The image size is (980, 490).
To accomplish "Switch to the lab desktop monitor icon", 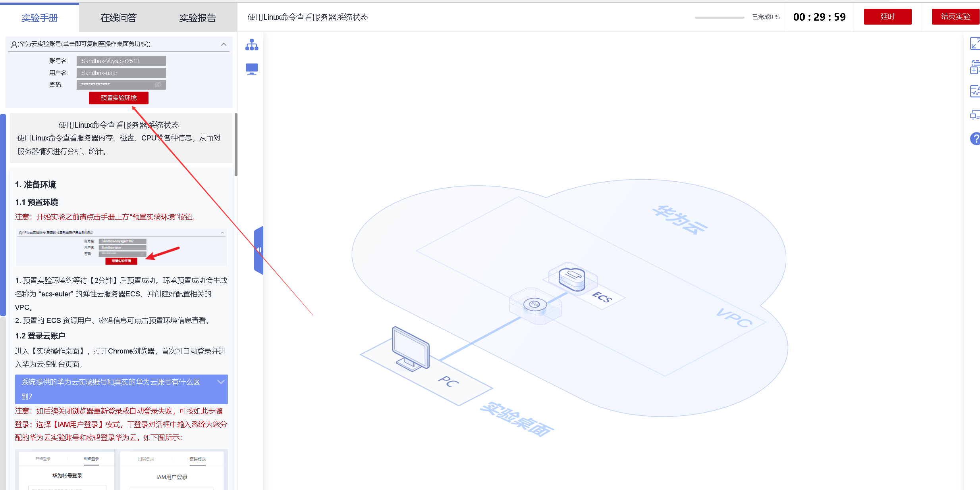I will [x=252, y=69].
